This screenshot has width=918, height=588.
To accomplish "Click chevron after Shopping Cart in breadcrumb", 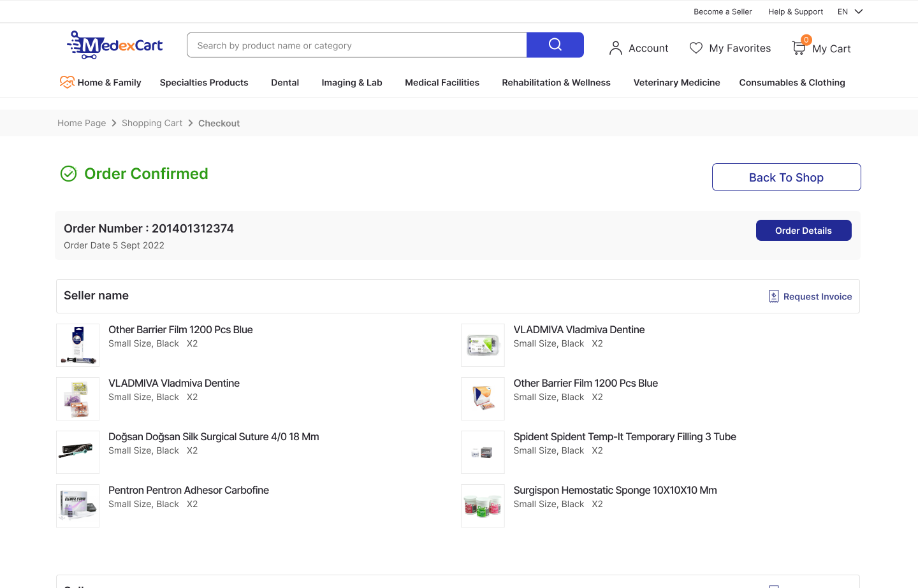I will 190,123.
